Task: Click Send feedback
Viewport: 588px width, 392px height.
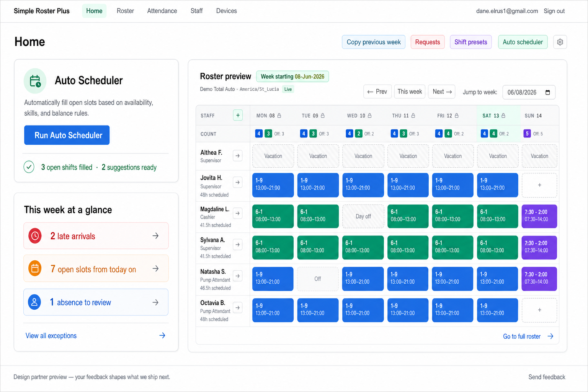Action: tap(547, 377)
